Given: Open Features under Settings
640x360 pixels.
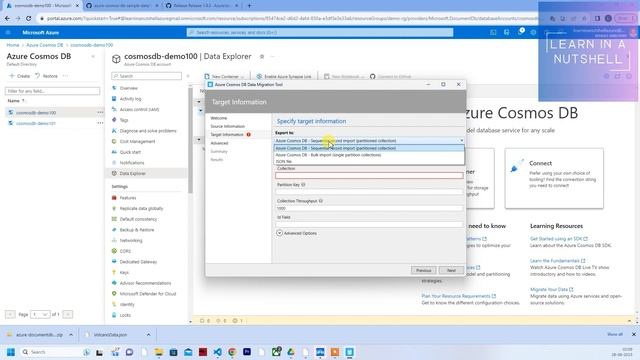Looking at the screenshot, I should click(128, 198).
